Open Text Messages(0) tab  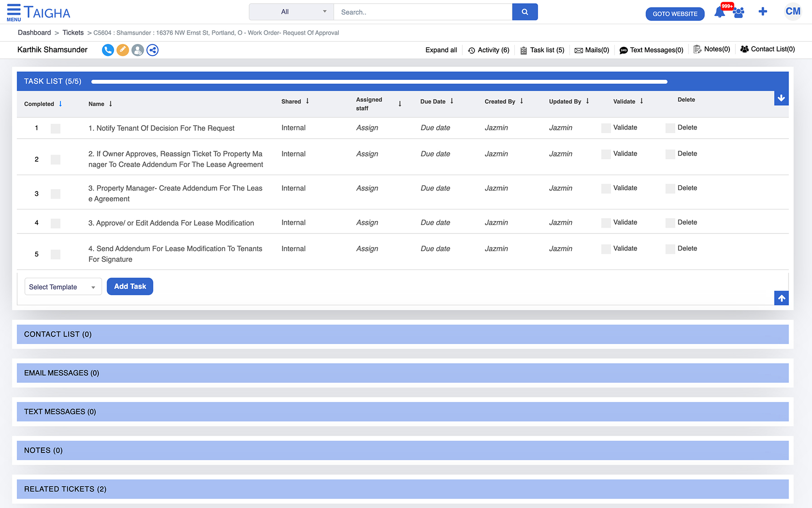(x=651, y=50)
